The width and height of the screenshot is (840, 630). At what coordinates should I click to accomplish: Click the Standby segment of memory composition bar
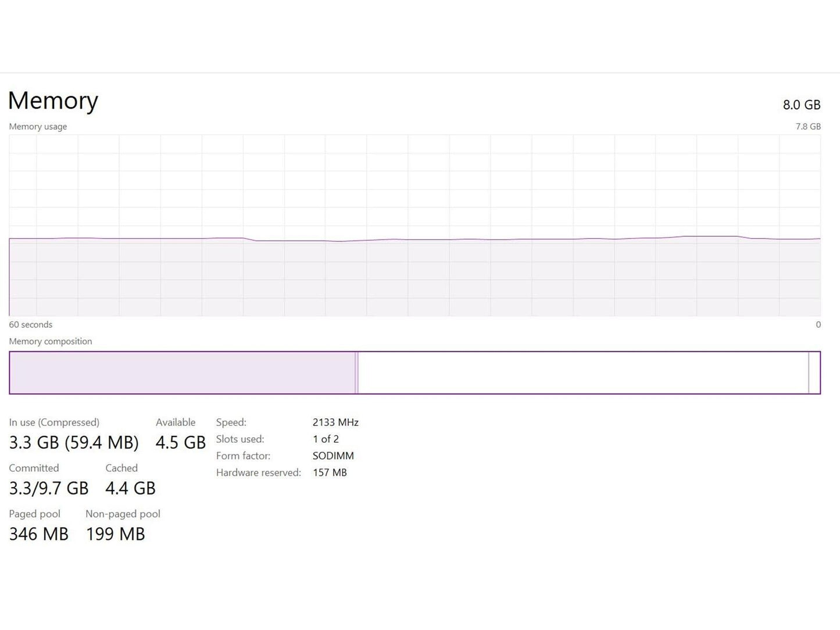[x=582, y=373]
